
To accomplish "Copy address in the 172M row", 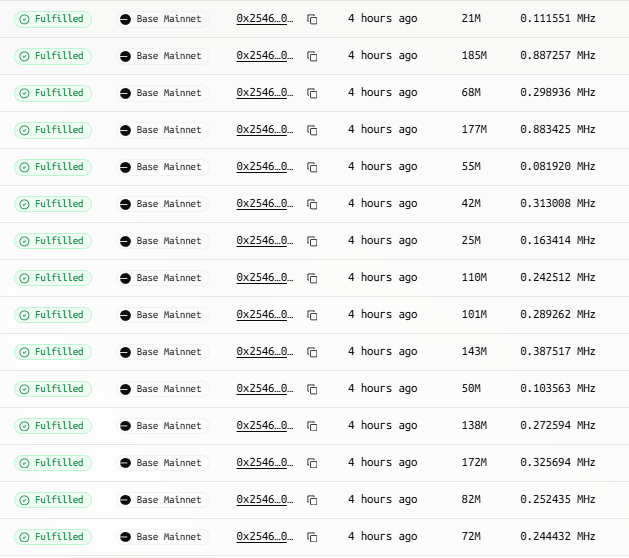I will [312, 463].
